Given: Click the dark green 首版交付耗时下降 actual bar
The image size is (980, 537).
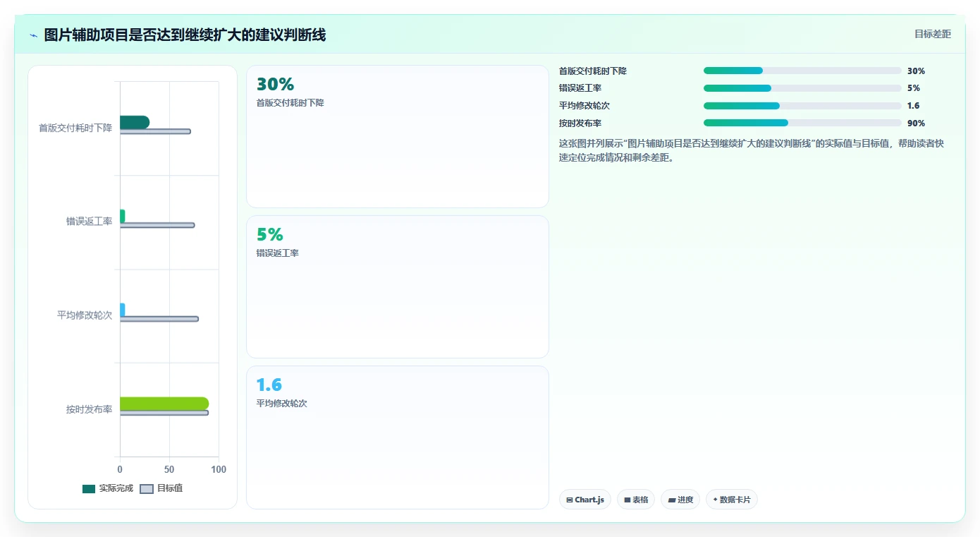Looking at the screenshot, I should 135,122.
